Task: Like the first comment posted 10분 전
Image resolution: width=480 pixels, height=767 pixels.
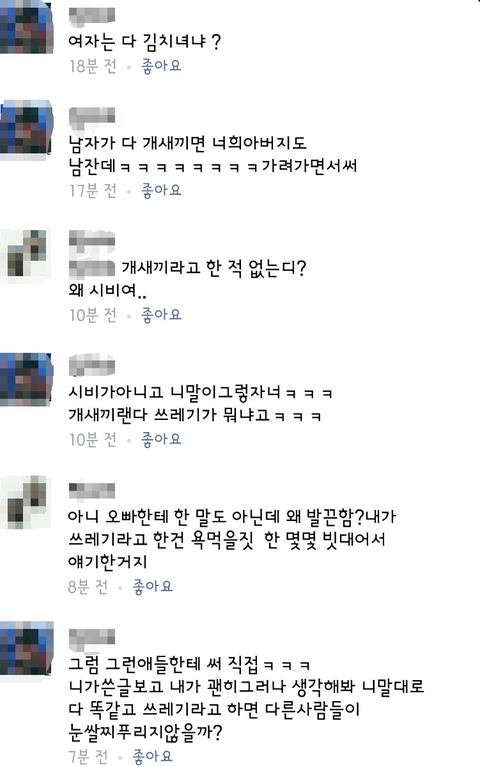Action: [x=161, y=315]
